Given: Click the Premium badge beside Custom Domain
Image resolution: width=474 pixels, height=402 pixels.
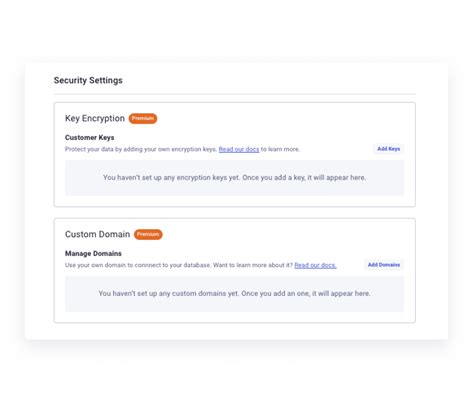Looking at the screenshot, I should coord(148,234).
